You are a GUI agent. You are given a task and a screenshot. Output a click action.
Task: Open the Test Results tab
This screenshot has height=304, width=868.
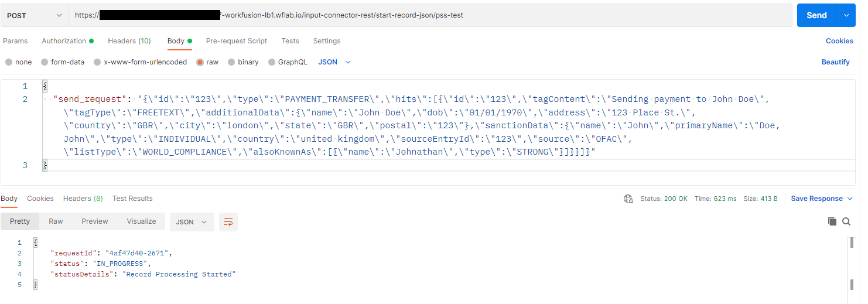pyautogui.click(x=132, y=199)
